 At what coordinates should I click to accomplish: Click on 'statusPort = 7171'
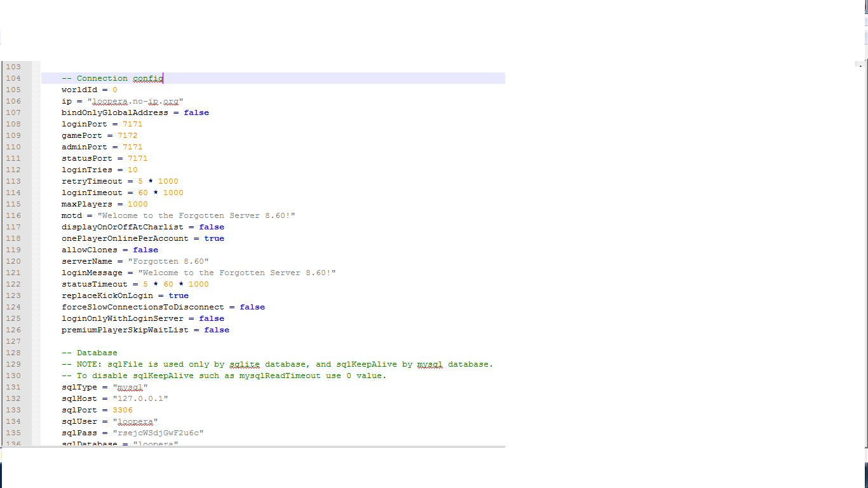click(105, 158)
